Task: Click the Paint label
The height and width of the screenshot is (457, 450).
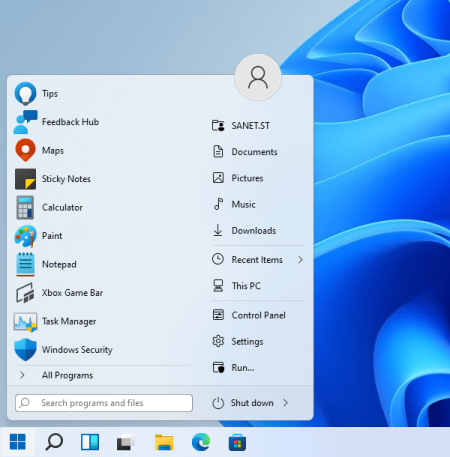Action: pos(52,236)
